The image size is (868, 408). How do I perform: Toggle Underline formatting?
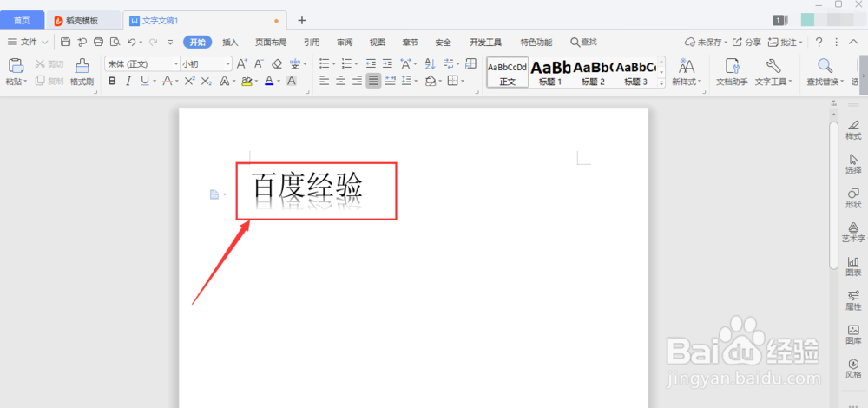click(145, 81)
